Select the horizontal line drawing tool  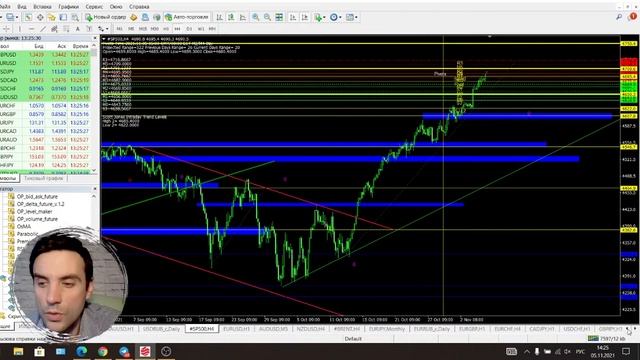tap(31, 29)
